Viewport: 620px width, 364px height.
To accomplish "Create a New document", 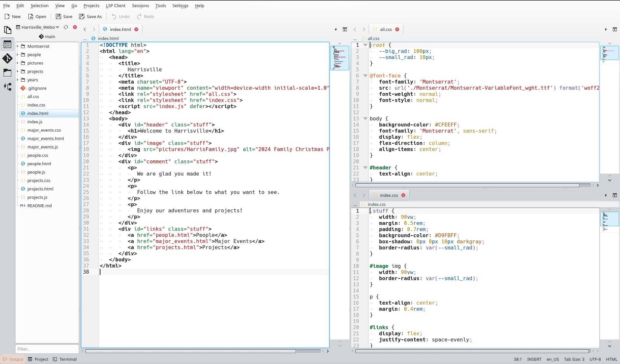I will click(x=13, y=16).
